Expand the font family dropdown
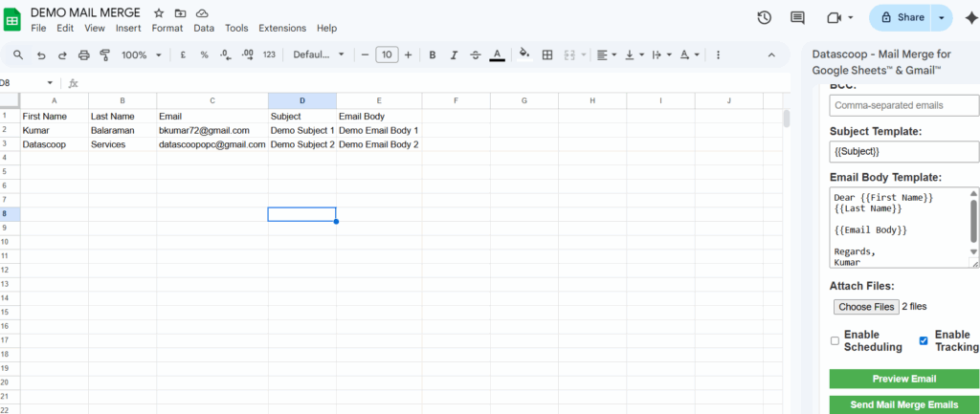This screenshot has height=414, width=980. tap(318, 55)
